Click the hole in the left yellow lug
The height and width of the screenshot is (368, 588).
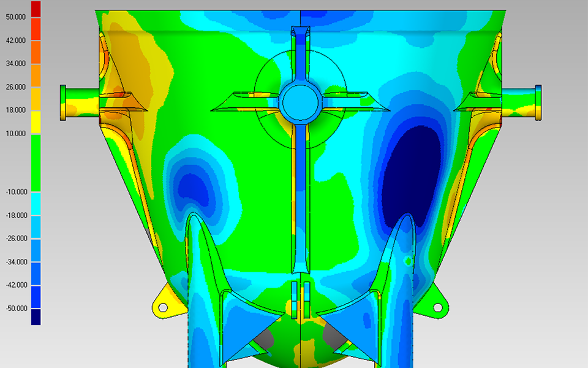click(163, 307)
